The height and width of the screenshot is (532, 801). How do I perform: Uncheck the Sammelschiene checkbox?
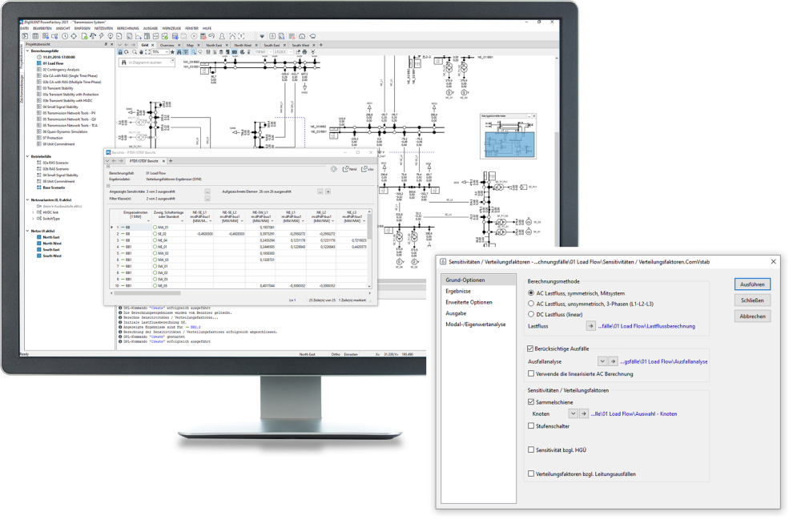click(531, 402)
